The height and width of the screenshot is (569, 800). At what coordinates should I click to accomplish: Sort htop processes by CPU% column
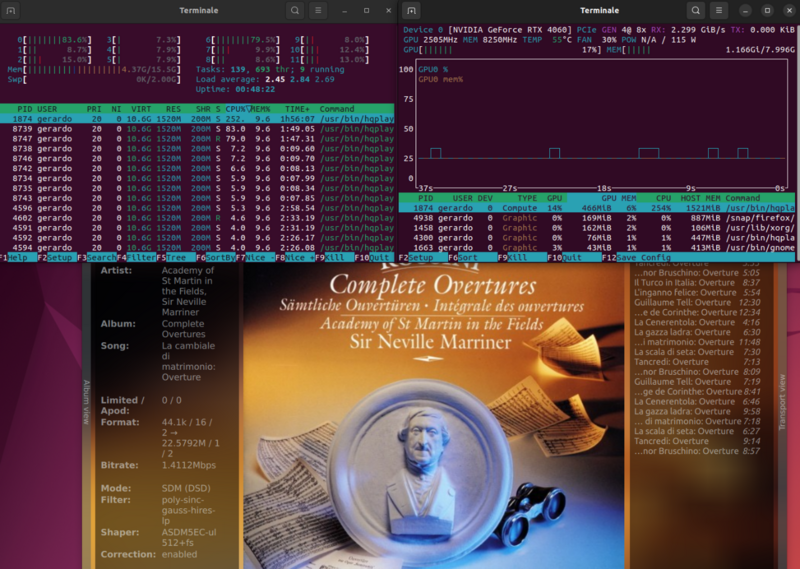[238, 108]
